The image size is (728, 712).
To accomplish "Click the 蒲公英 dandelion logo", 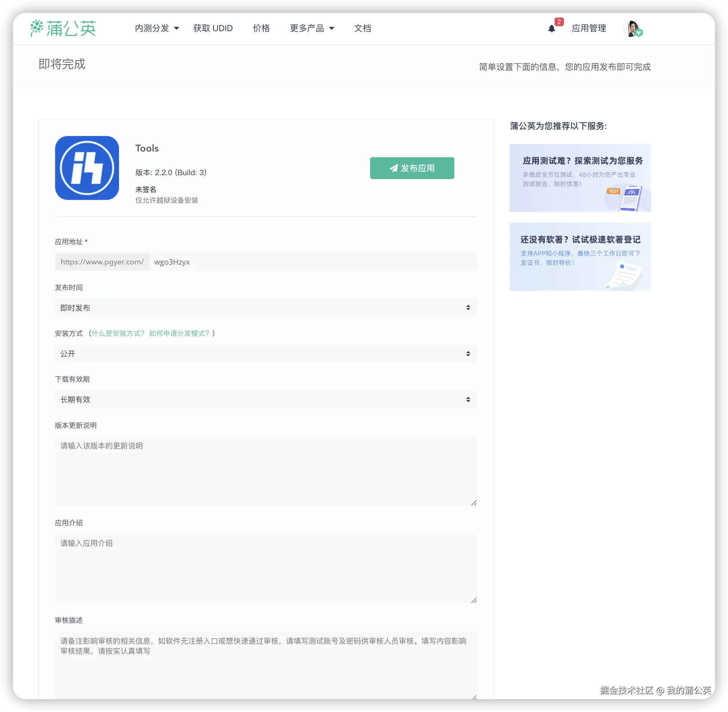I will click(x=63, y=28).
